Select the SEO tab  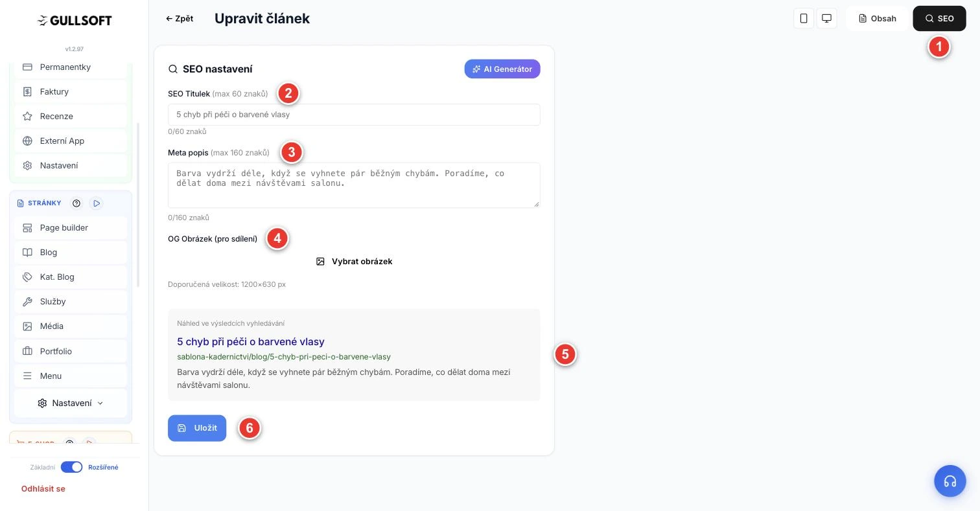pos(939,18)
